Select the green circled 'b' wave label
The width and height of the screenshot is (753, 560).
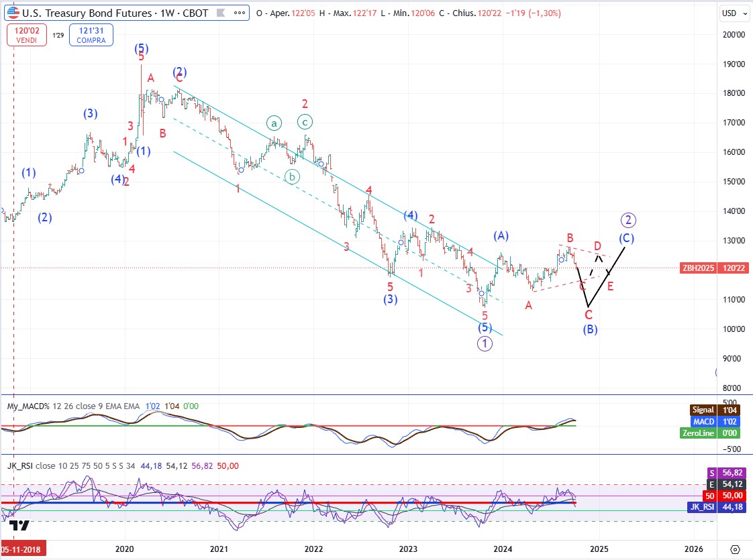pyautogui.click(x=292, y=177)
